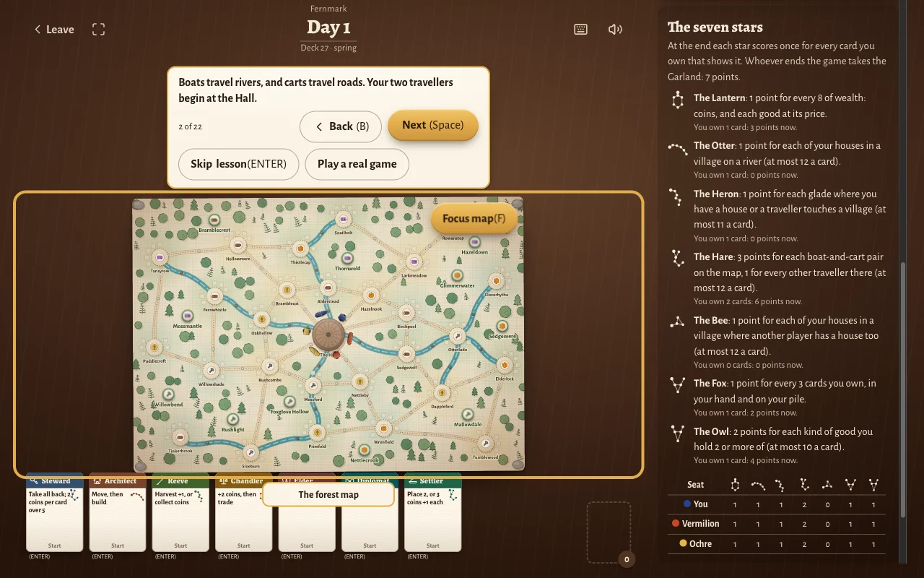Toggle fullscreen mode icon

click(x=99, y=30)
